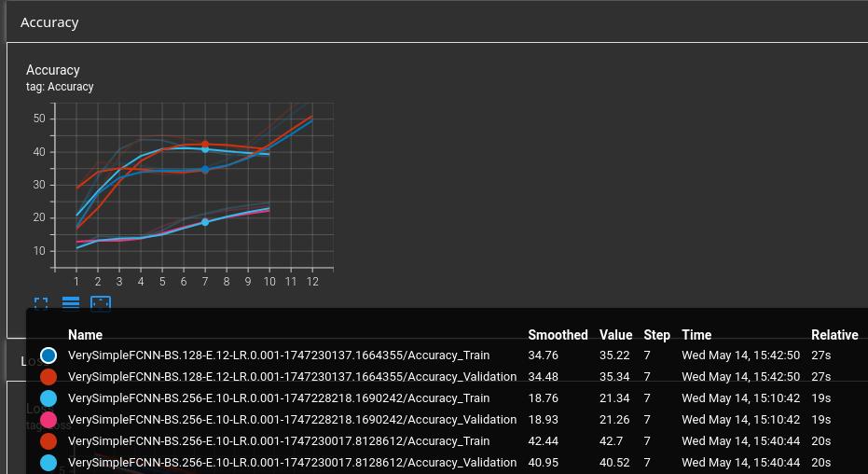The height and width of the screenshot is (474, 868).
Task: Click the Time column header
Action: 696,334
